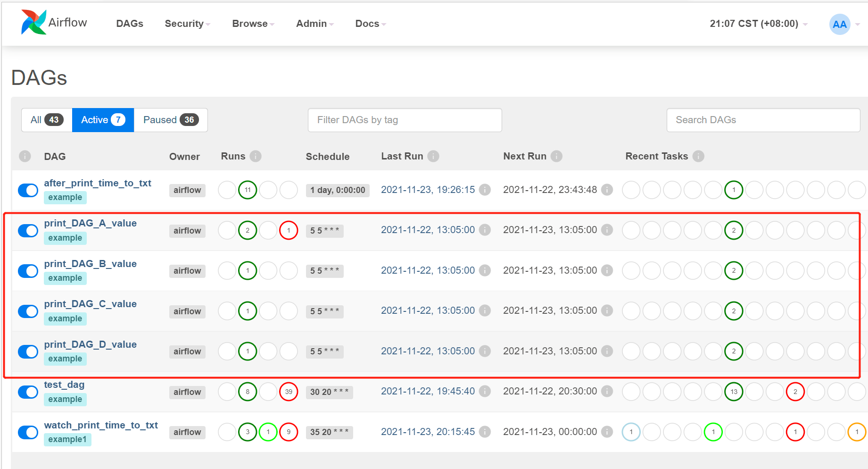Click the green success-runs circle for after_print_time_to_txt
This screenshot has width=868, height=469.
pyautogui.click(x=248, y=190)
